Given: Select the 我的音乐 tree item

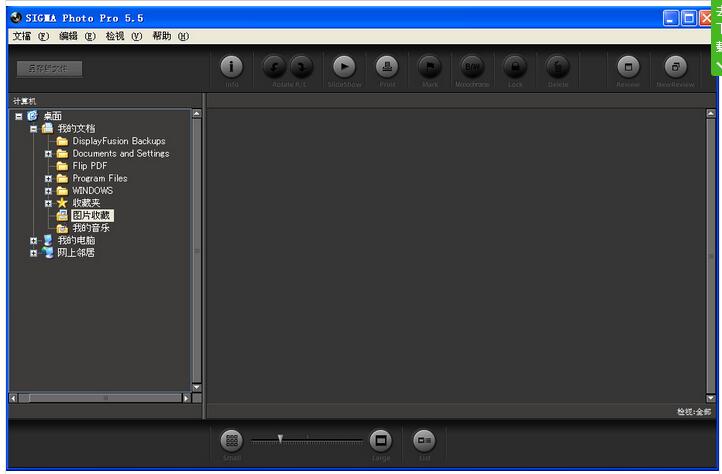Looking at the screenshot, I should pyautogui.click(x=91, y=228).
